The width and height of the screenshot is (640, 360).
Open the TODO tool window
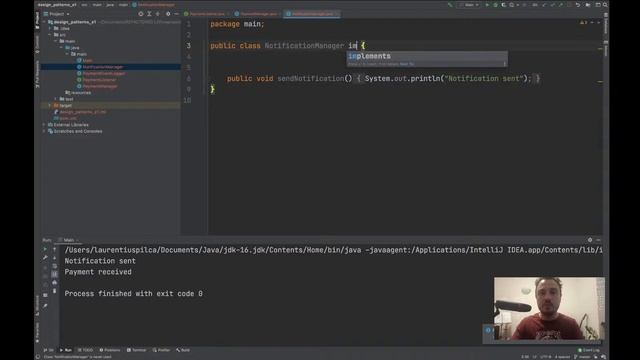85,350
